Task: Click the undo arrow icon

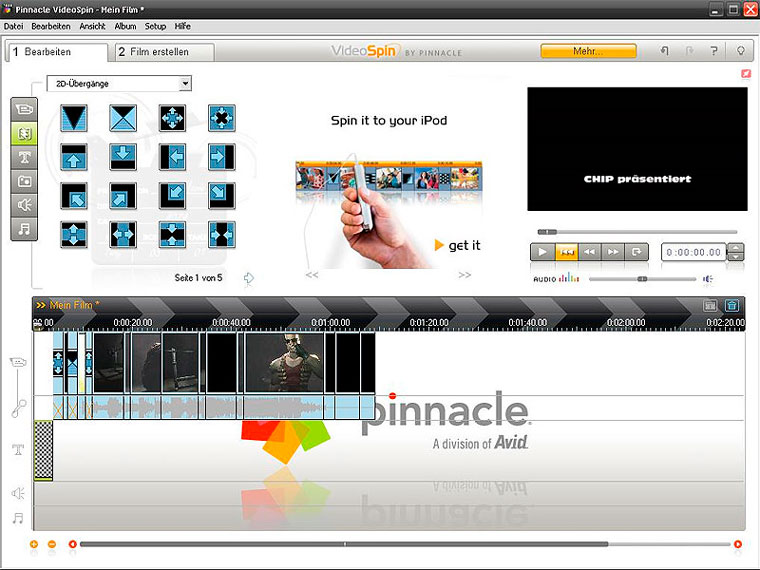Action: (665, 50)
